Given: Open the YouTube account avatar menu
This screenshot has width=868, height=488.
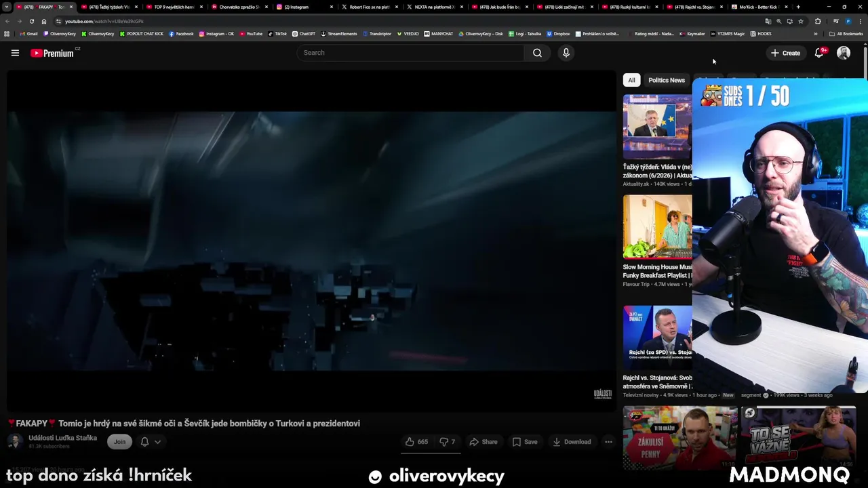Looking at the screenshot, I should 844,53.
